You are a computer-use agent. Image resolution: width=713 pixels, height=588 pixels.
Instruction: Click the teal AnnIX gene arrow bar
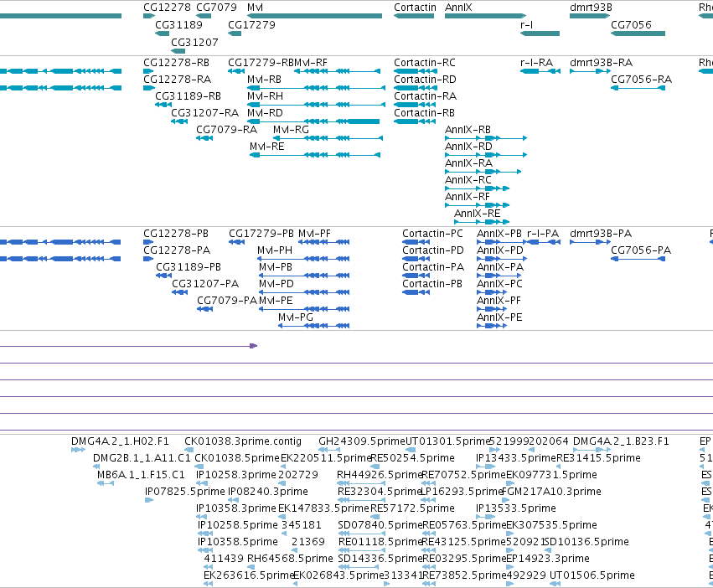[x=486, y=16]
